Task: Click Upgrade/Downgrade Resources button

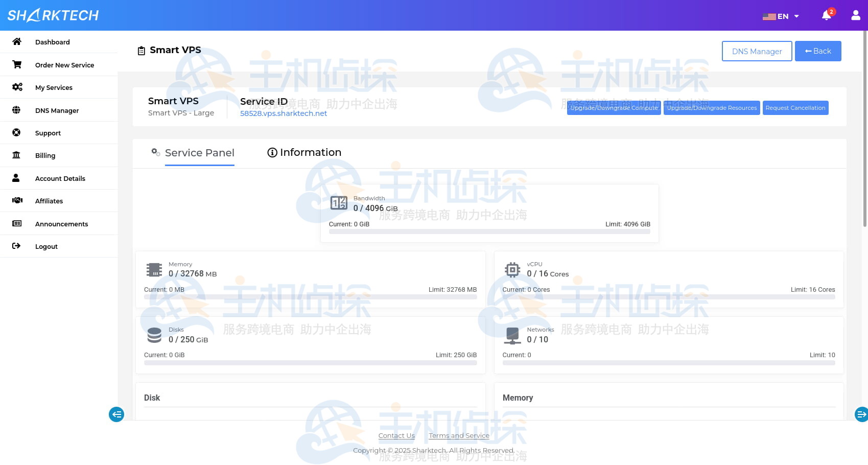Action: pos(712,108)
